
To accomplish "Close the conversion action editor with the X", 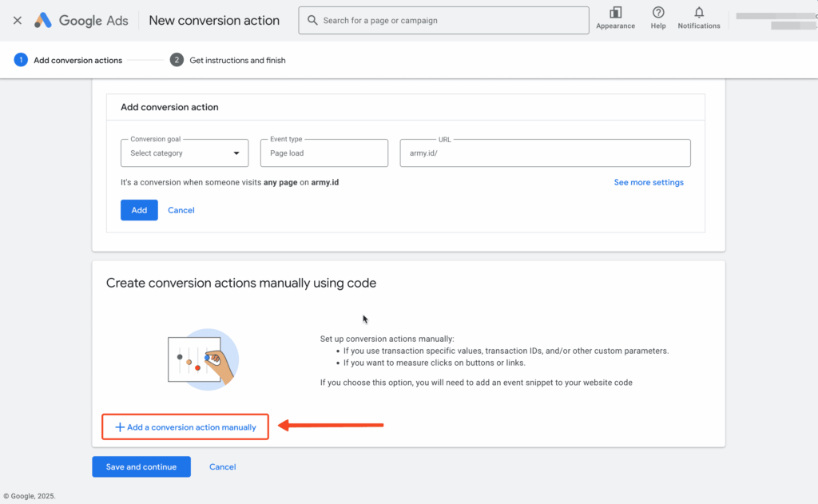I will (x=17, y=20).
